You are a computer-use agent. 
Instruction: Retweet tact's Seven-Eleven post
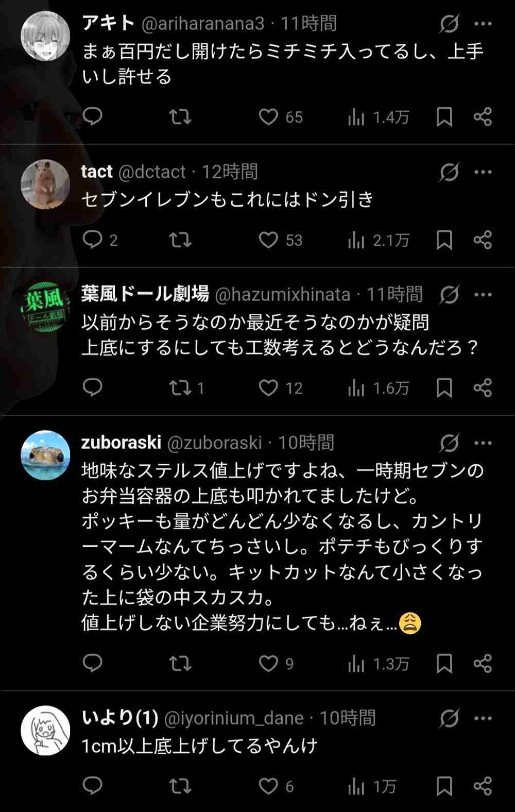click(180, 240)
